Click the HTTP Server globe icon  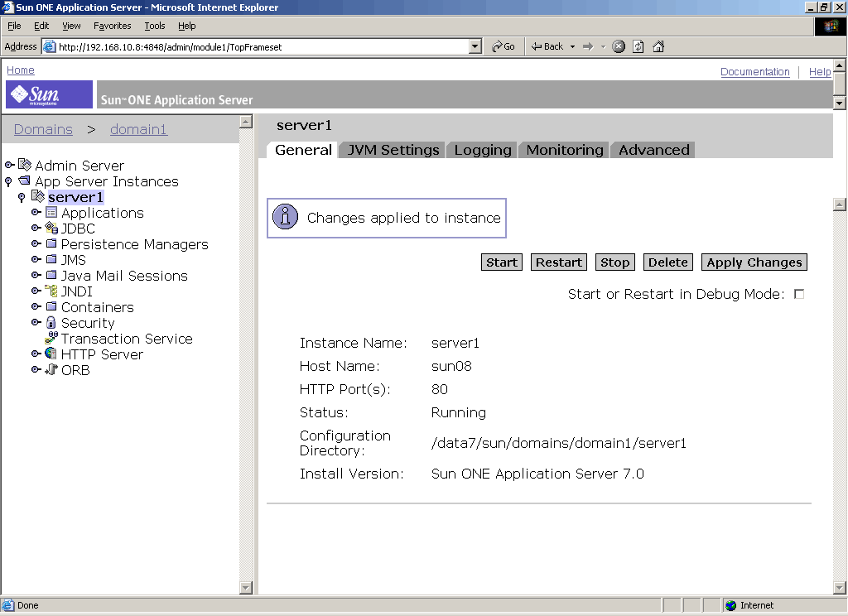coord(51,354)
